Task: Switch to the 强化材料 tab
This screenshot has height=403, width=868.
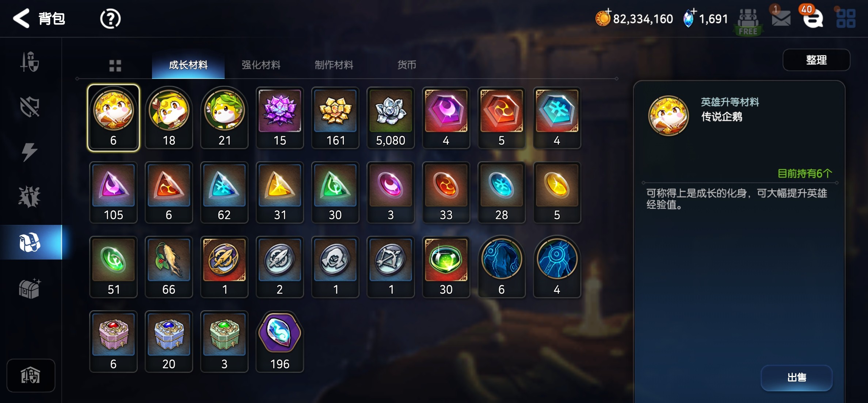Action: [261, 65]
